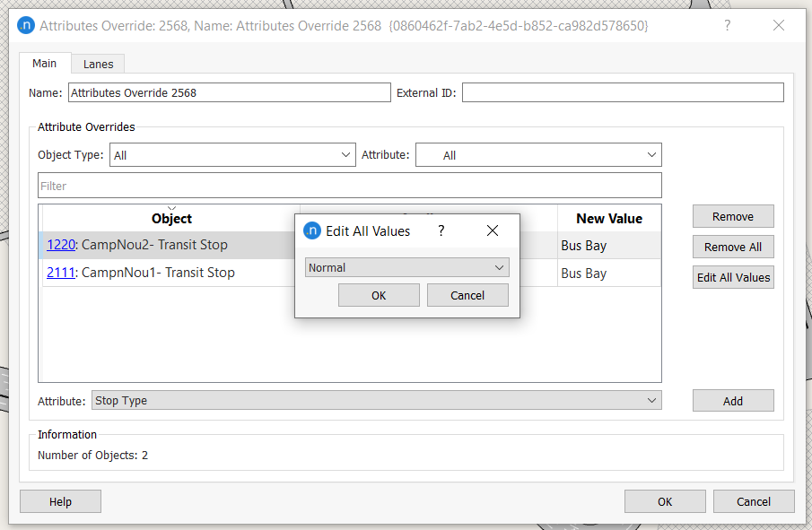Click the Remove All button
Image resolution: width=812 pixels, height=530 pixels.
(x=733, y=247)
